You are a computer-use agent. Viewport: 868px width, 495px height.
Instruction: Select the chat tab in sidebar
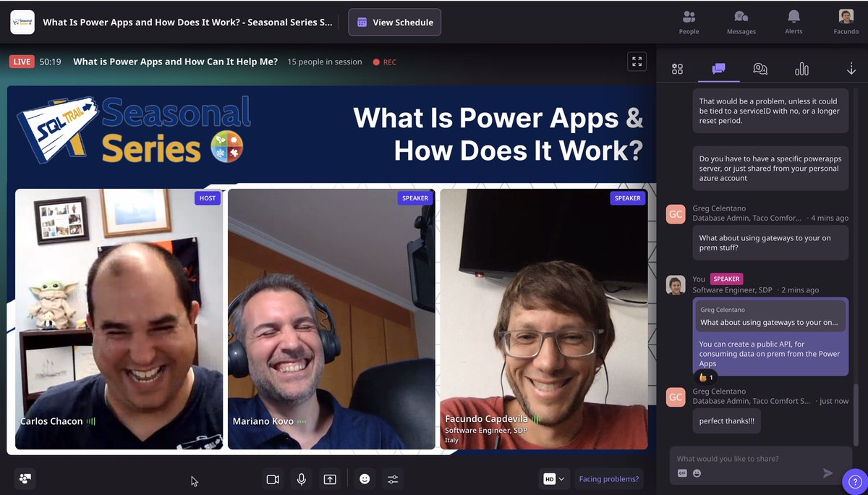click(718, 69)
